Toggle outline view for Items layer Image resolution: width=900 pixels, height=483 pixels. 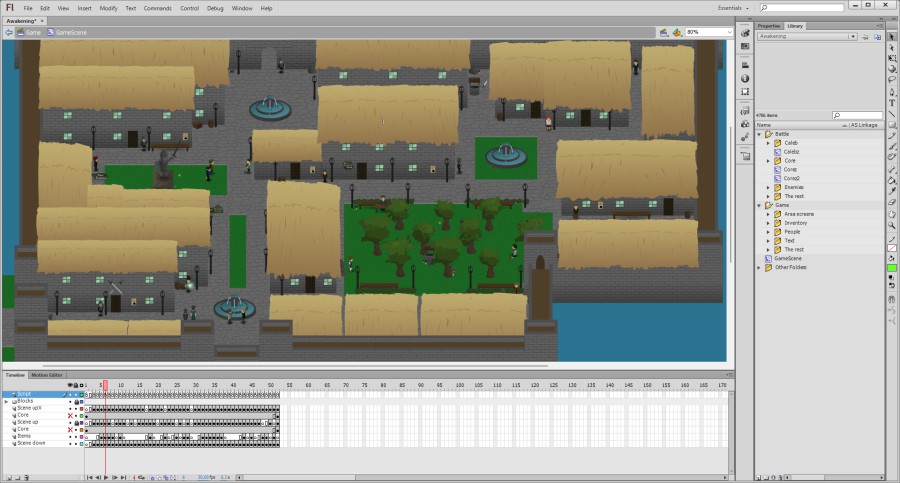click(82, 436)
